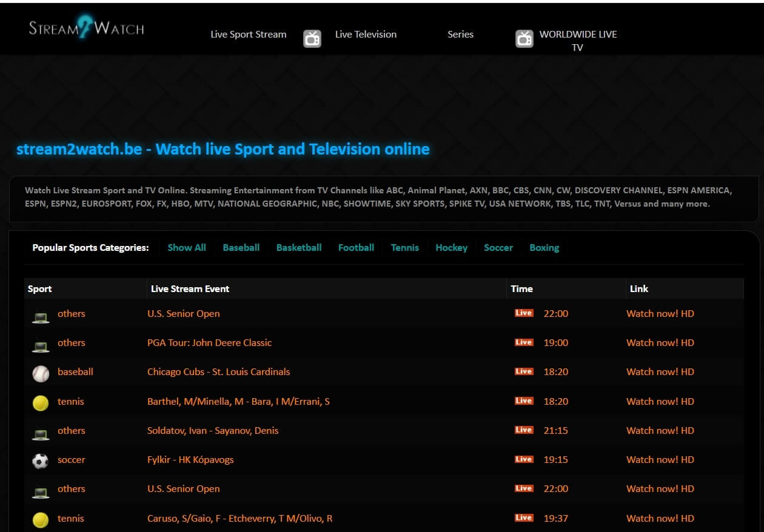This screenshot has height=532, width=764.
Task: Click the TV icon beside Live Television
Action: [x=312, y=38]
